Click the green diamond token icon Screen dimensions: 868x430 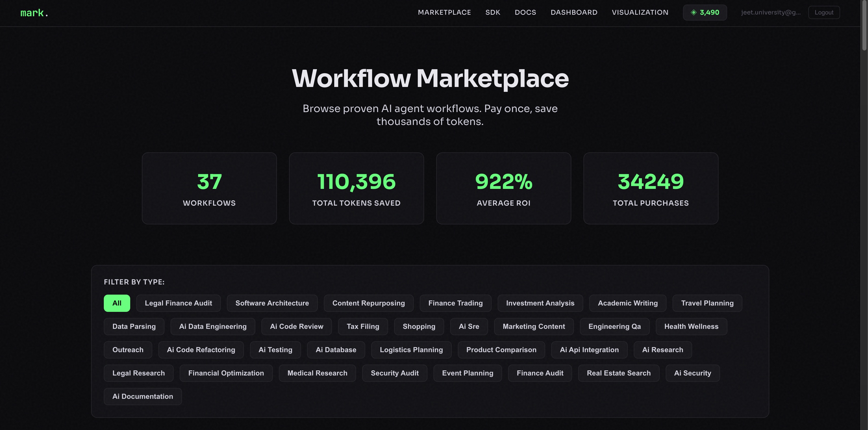point(693,12)
